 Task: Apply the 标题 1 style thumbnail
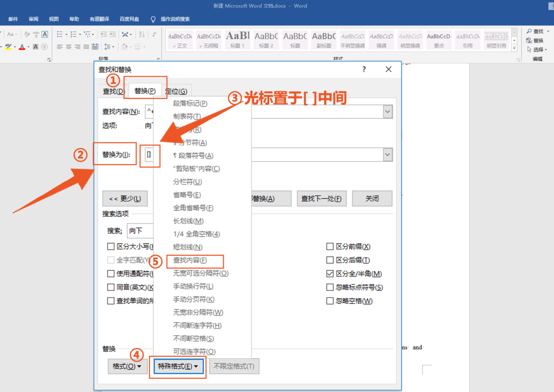pyautogui.click(x=238, y=39)
